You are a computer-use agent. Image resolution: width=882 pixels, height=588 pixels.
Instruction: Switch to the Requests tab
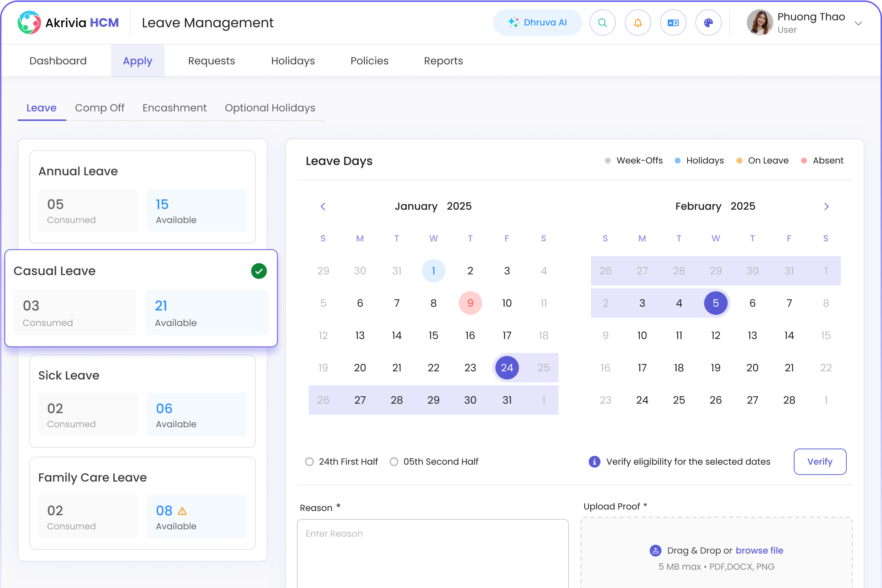(x=211, y=60)
